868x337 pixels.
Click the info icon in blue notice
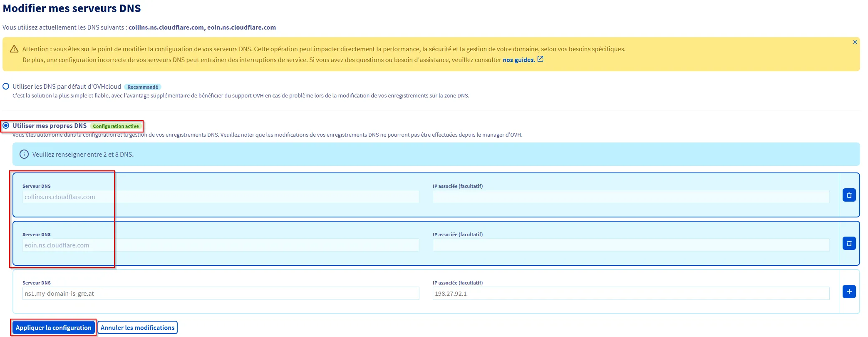25,155
